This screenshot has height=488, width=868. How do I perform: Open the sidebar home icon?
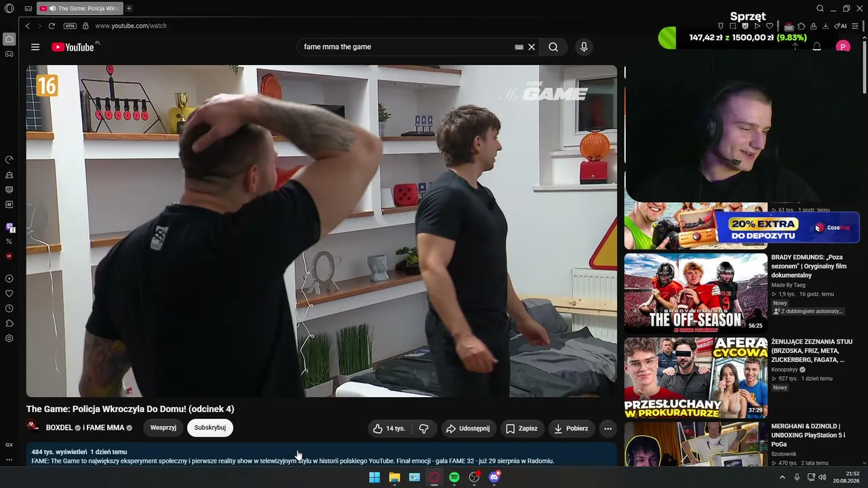tap(9, 39)
